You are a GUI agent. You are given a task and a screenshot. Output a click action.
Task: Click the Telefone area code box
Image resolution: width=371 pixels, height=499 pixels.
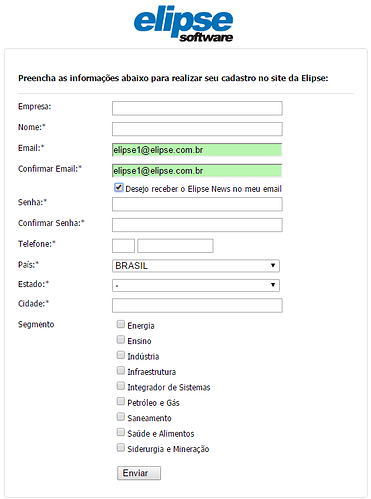[x=123, y=246]
